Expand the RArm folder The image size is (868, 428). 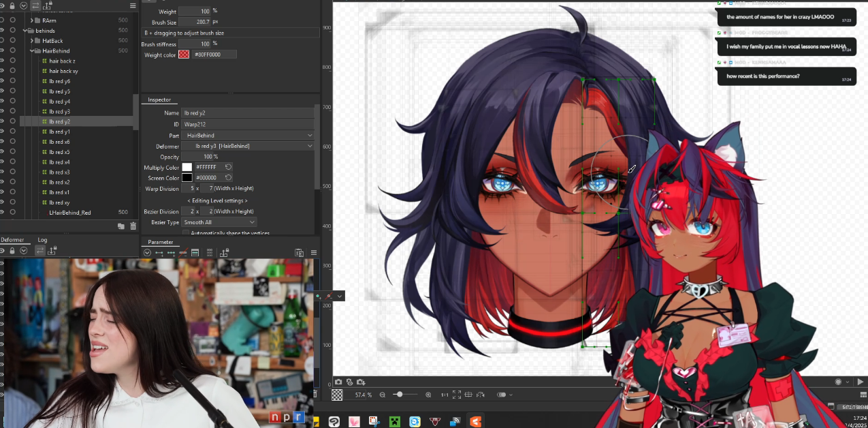(x=31, y=20)
